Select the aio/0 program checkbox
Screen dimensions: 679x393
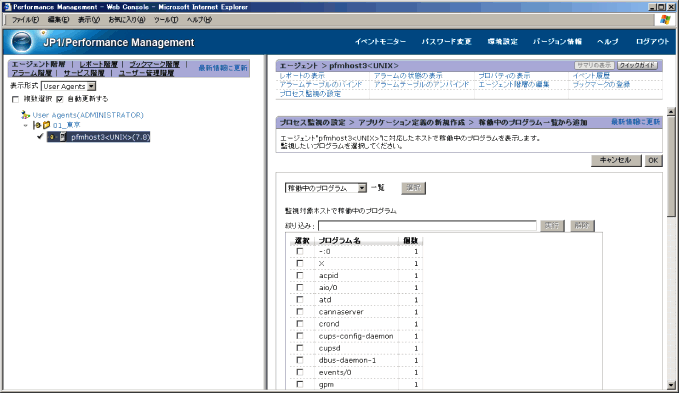(x=300, y=287)
